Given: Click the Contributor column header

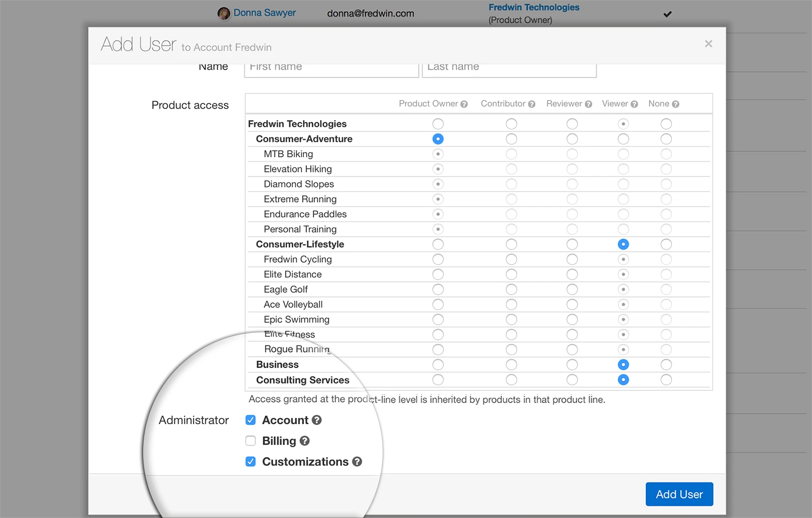Looking at the screenshot, I should pyautogui.click(x=503, y=104).
